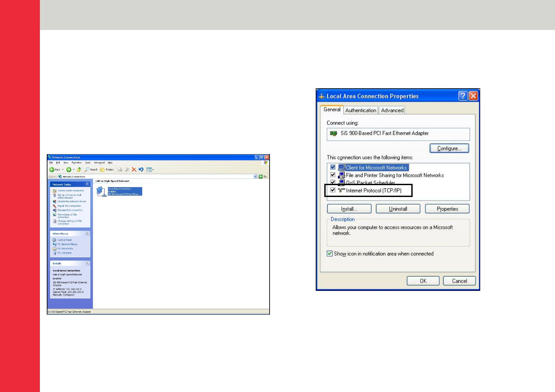Click the Back arrow in Network Connections
The height and width of the screenshot is (392, 555).
tap(52, 170)
